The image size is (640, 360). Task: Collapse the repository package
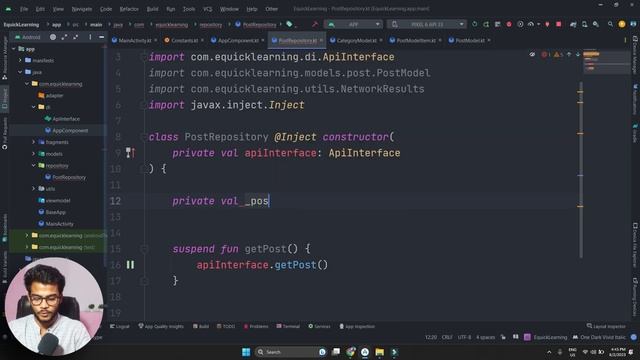click(x=33, y=166)
